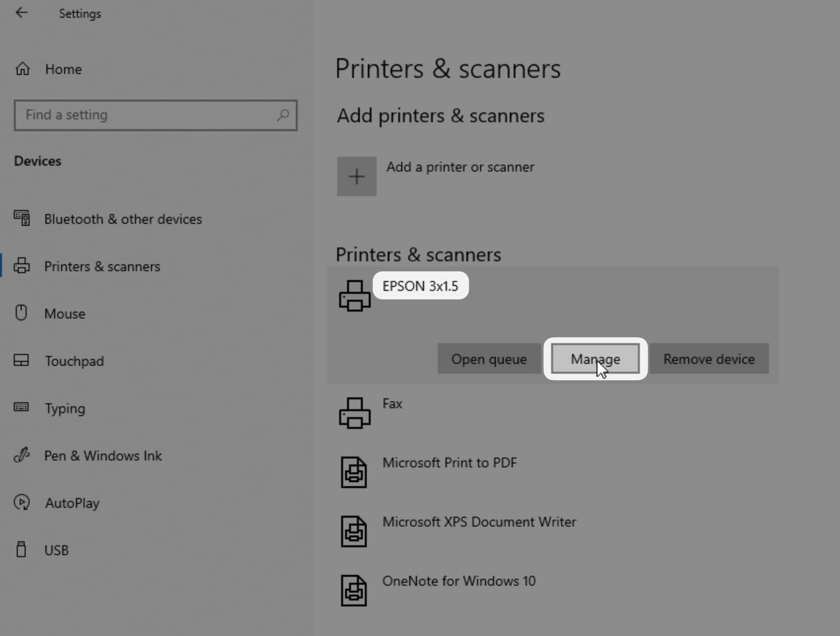Image resolution: width=840 pixels, height=636 pixels.
Task: Click the search magnifier icon
Action: coord(283,115)
